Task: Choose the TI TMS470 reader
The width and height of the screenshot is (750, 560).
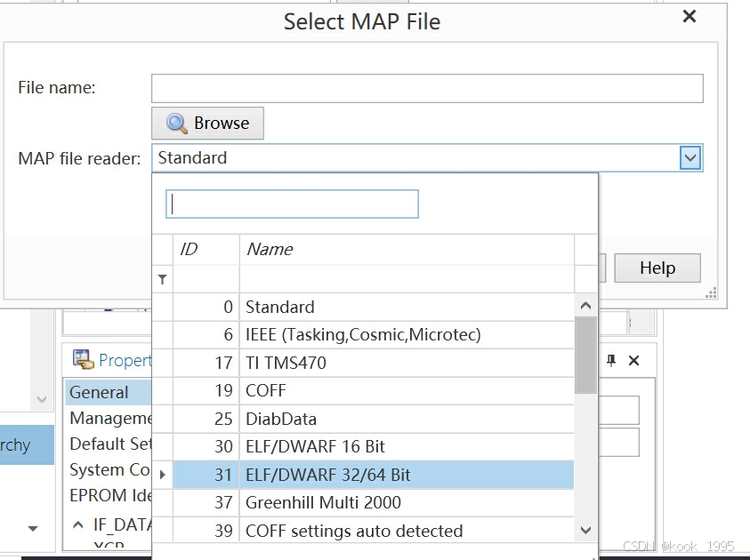Action: click(x=373, y=363)
